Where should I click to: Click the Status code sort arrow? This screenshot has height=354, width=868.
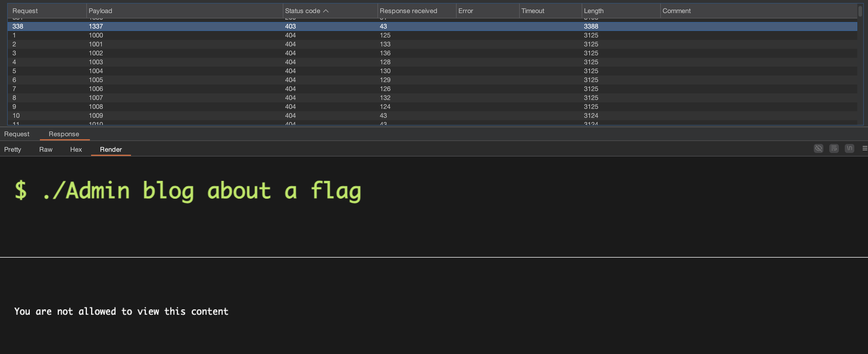tap(326, 11)
